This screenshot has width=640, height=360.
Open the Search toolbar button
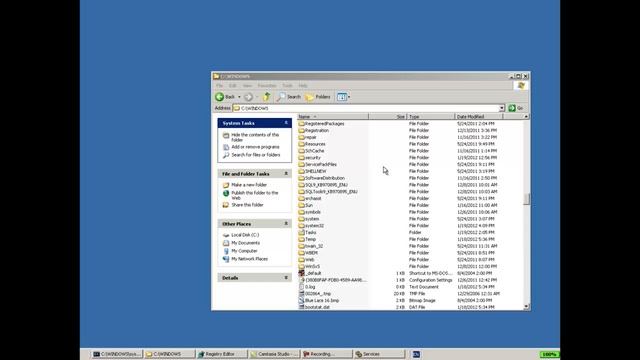(x=289, y=97)
